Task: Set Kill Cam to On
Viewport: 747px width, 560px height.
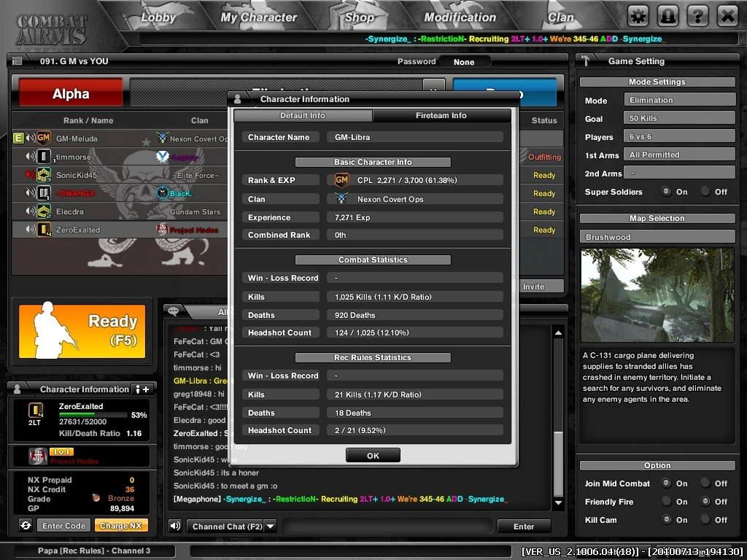Action: pyautogui.click(x=666, y=519)
